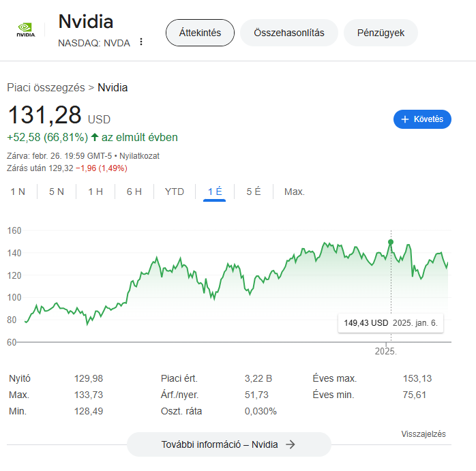Image resolution: width=476 pixels, height=471 pixels.
Task: Switch chart to 5 É range
Action: point(254,192)
